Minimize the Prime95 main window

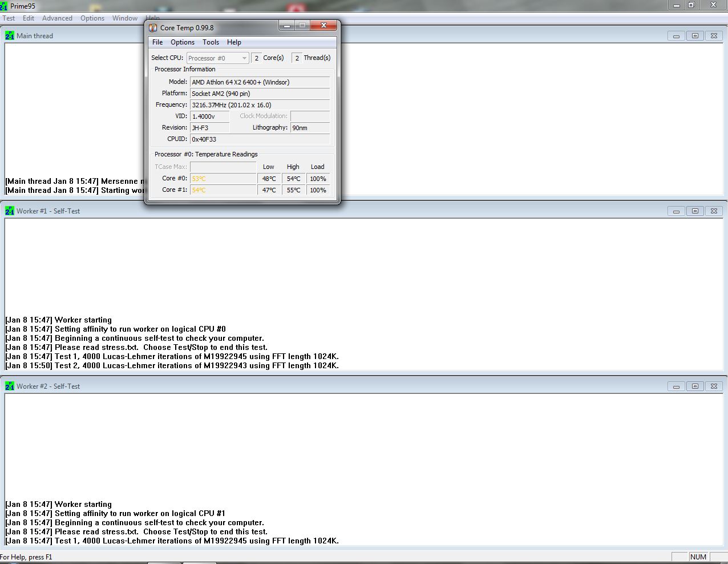676,5
